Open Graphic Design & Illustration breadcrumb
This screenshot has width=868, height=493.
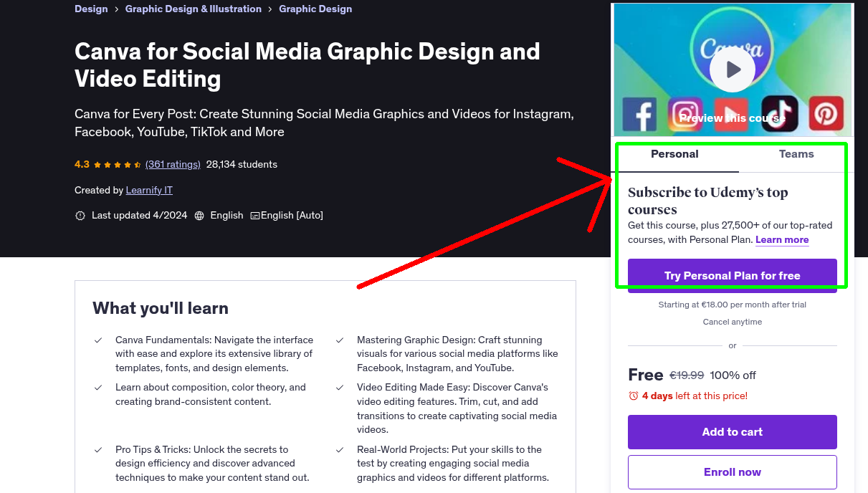coord(194,9)
